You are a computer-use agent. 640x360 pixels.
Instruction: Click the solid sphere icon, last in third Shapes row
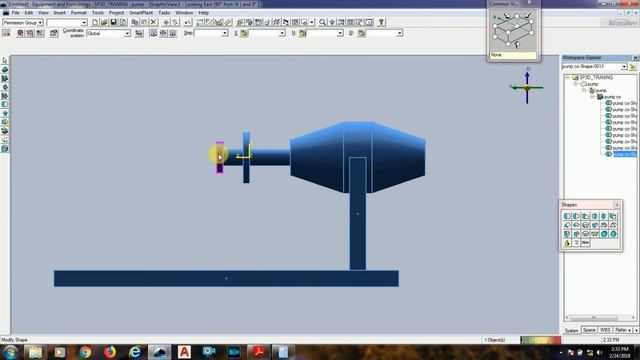pyautogui.click(x=613, y=234)
